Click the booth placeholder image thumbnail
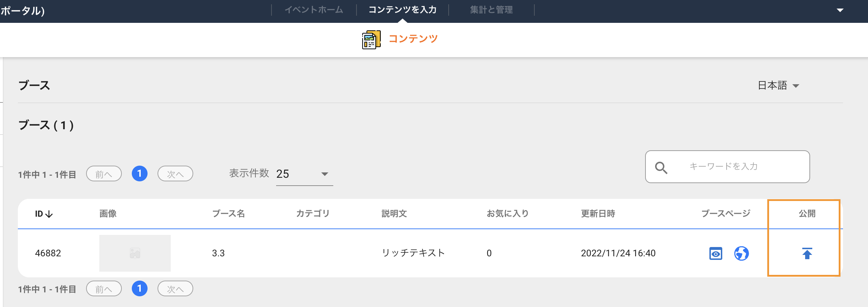The height and width of the screenshot is (307, 868). tap(135, 253)
